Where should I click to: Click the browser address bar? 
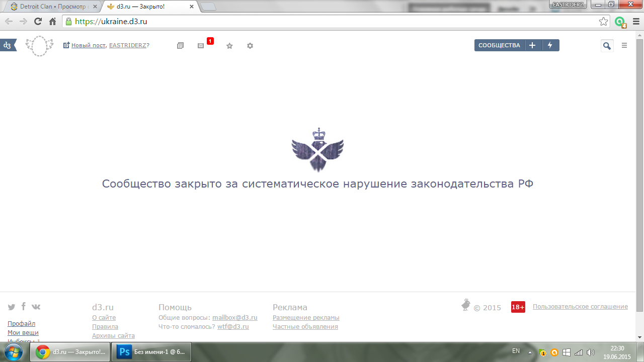[x=332, y=22]
